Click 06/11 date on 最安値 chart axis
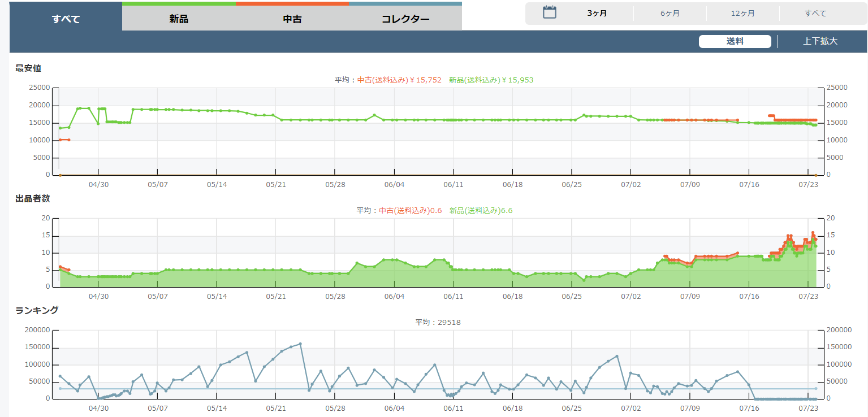The width and height of the screenshot is (868, 417). [x=453, y=184]
